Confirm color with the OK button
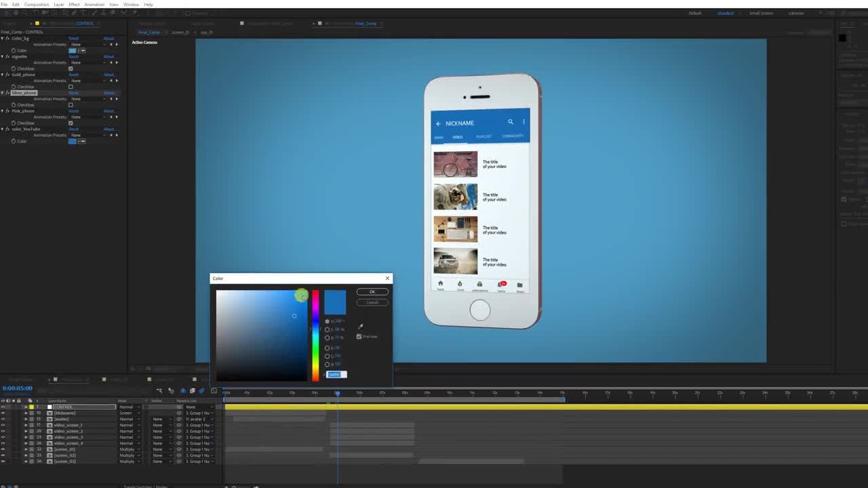Screen dimensions: 868x488 coord(372,292)
